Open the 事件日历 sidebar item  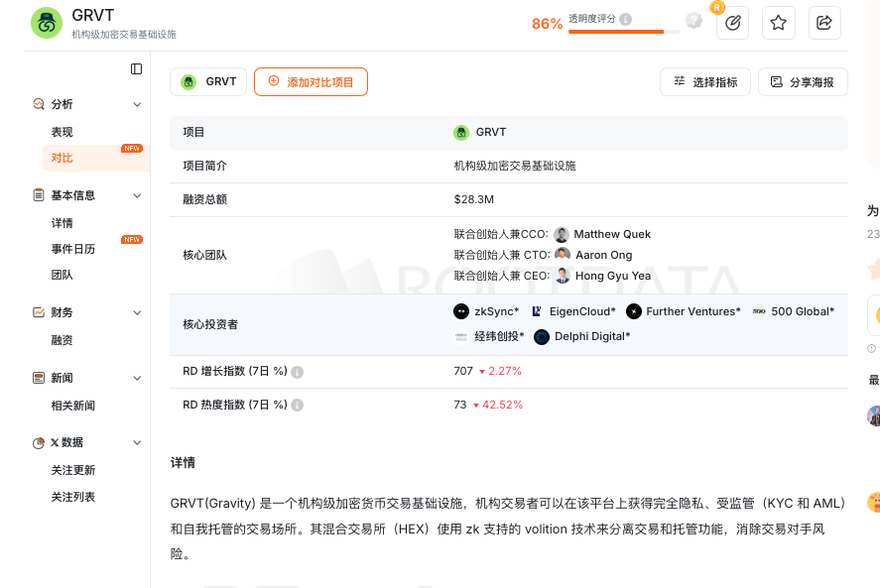pyautogui.click(x=73, y=249)
